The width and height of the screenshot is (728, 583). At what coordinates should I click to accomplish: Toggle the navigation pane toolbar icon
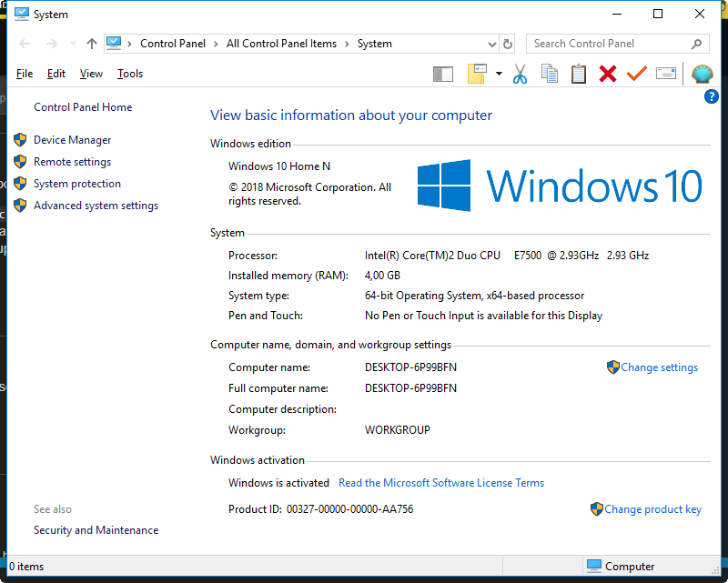click(x=442, y=74)
